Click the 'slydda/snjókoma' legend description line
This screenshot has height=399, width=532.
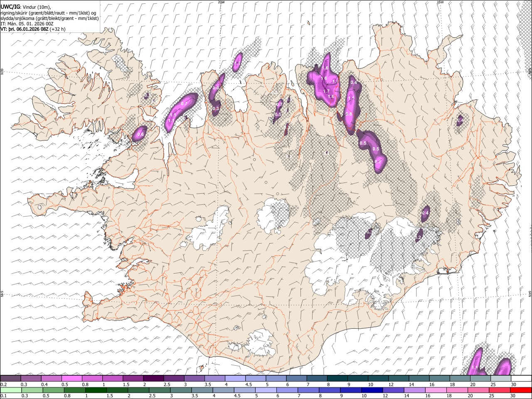(x=49, y=18)
